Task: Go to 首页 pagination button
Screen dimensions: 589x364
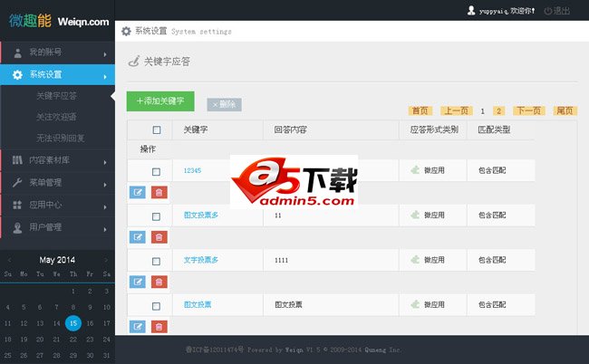Action: click(x=420, y=110)
